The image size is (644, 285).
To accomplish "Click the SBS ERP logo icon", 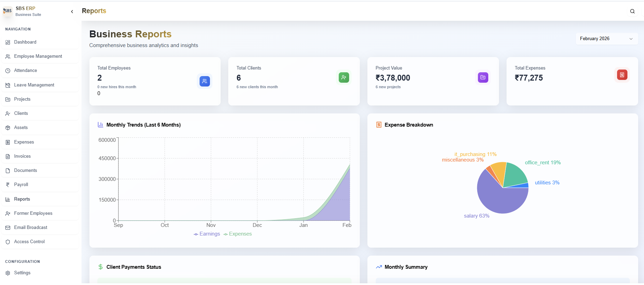I will tap(8, 11).
